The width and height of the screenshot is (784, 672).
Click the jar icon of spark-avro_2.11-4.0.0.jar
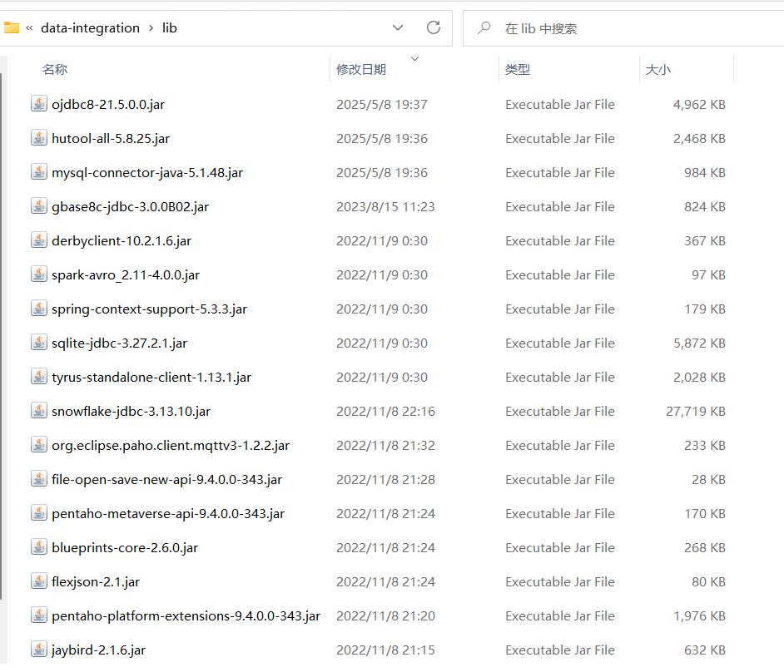[x=39, y=274]
